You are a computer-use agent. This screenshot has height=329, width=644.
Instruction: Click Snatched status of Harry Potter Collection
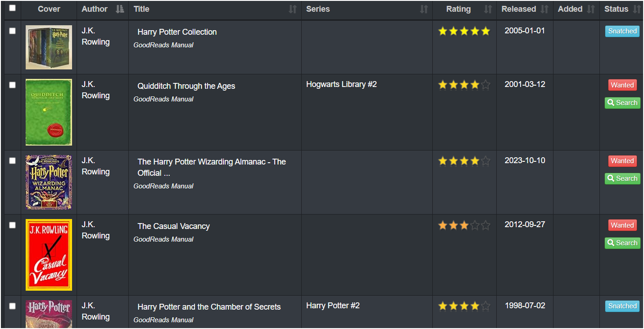coord(622,31)
